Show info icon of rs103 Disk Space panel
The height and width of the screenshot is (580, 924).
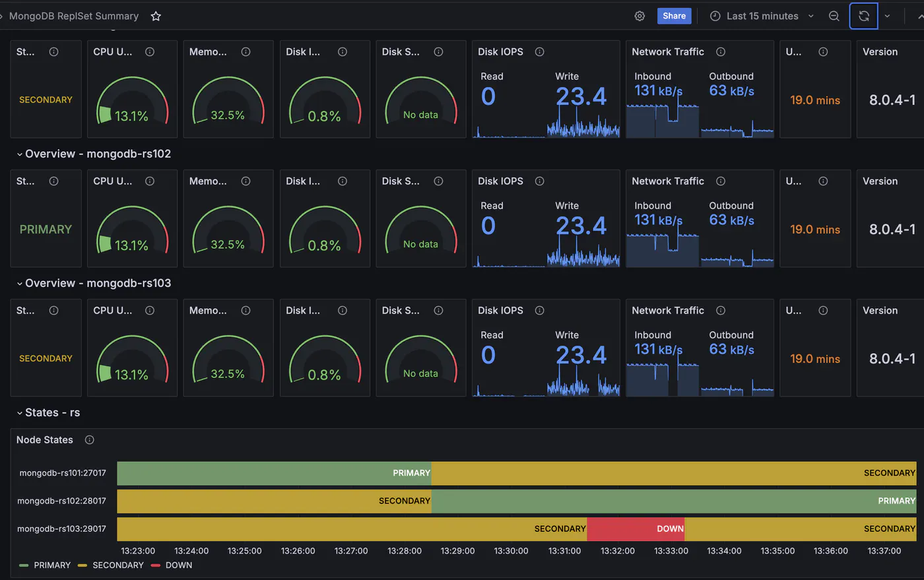[438, 310]
